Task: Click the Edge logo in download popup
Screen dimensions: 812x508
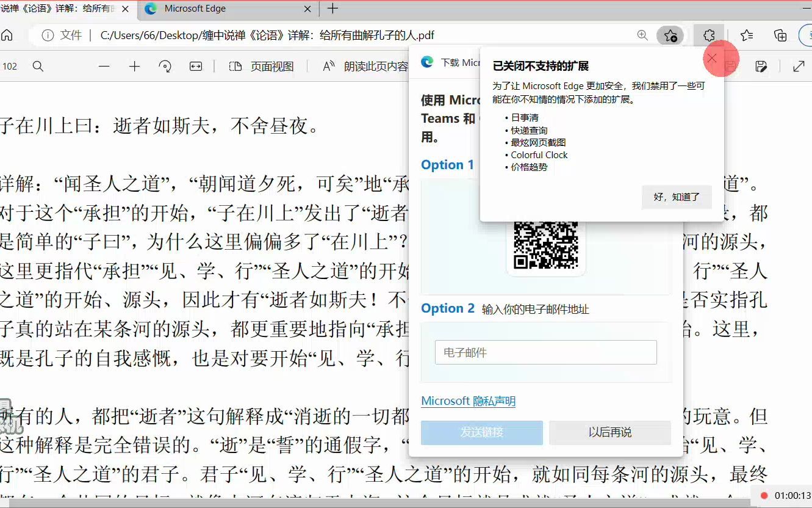Action: (428, 62)
